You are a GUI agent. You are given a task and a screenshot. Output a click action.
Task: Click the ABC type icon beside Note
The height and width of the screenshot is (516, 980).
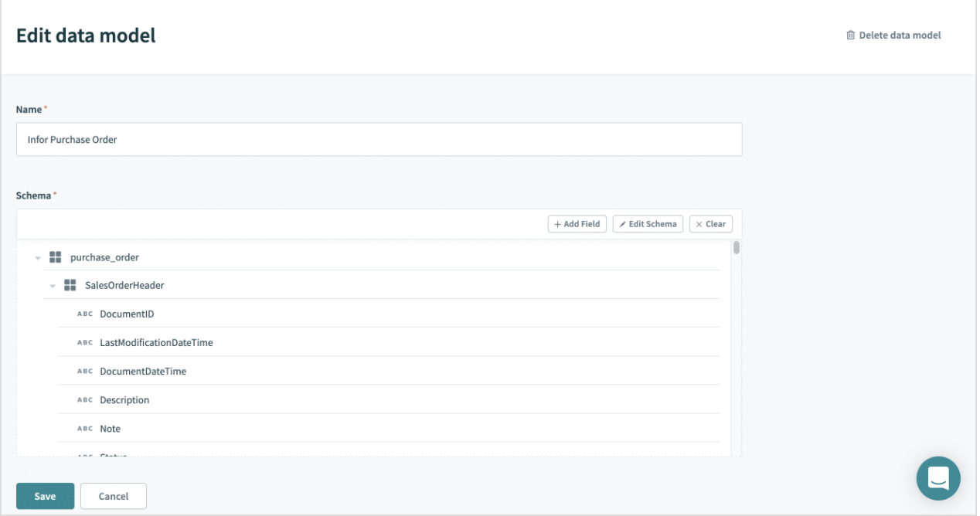(84, 428)
